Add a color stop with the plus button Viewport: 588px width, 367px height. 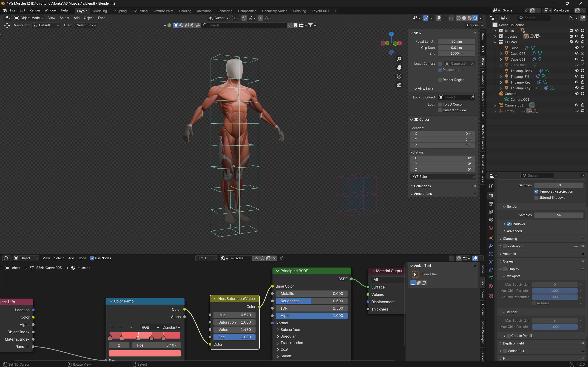[x=112, y=327]
